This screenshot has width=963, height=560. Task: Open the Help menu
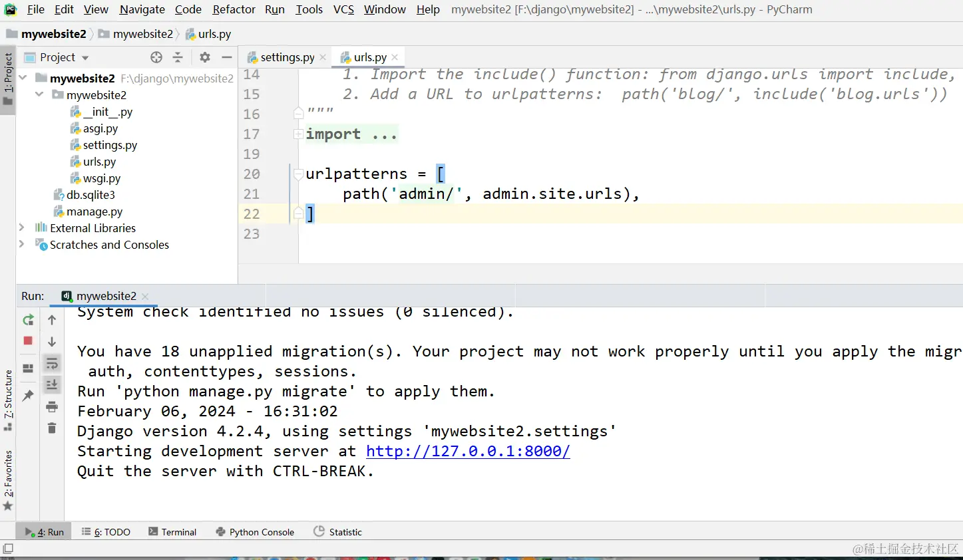(428, 9)
